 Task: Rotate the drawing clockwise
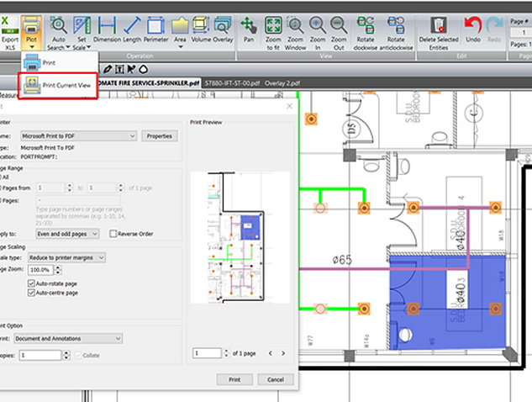coord(366,29)
